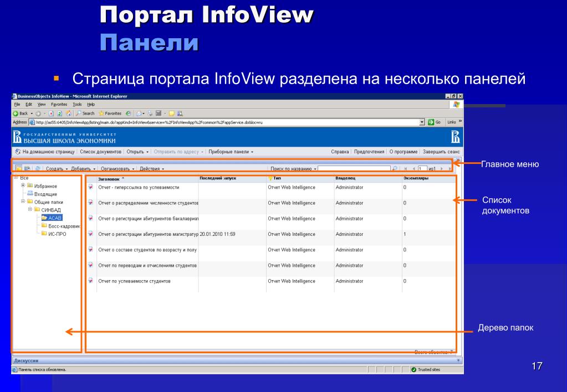Open the 'Действия' dropdown menu
Image resolution: width=567 pixels, height=392 pixels.
[x=152, y=169]
